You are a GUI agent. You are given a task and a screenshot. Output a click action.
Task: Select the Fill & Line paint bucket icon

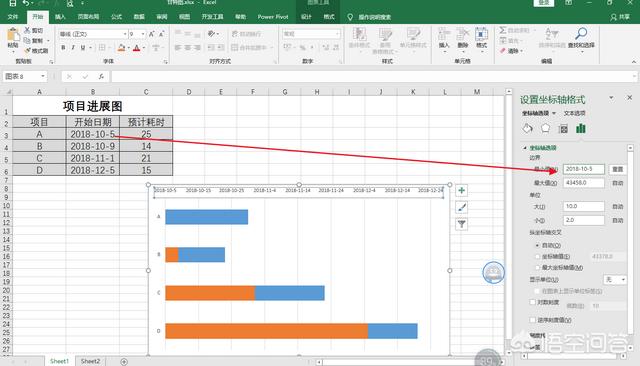[x=527, y=129]
